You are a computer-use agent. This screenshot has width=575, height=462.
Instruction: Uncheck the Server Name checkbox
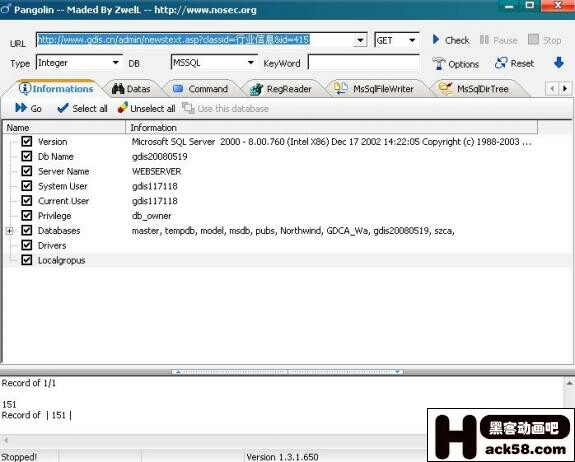point(27,171)
